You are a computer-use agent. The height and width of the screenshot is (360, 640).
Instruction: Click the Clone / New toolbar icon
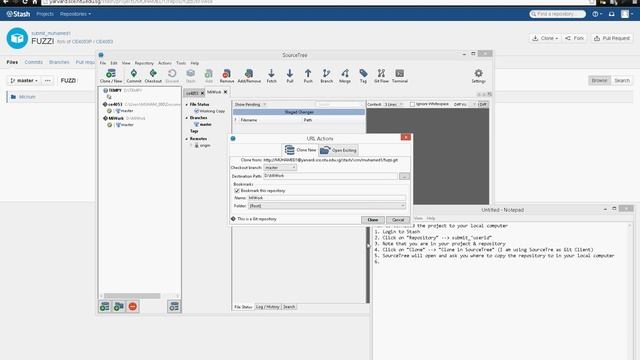(111, 76)
